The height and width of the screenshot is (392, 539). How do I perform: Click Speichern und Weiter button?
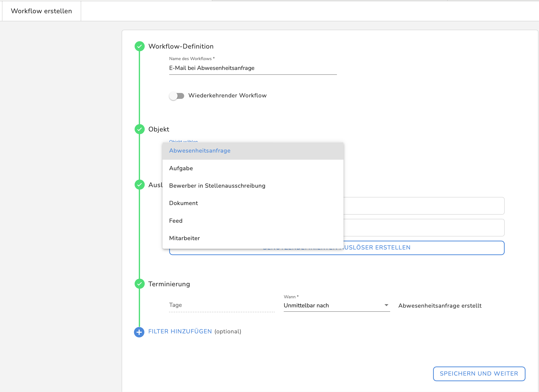(x=479, y=374)
